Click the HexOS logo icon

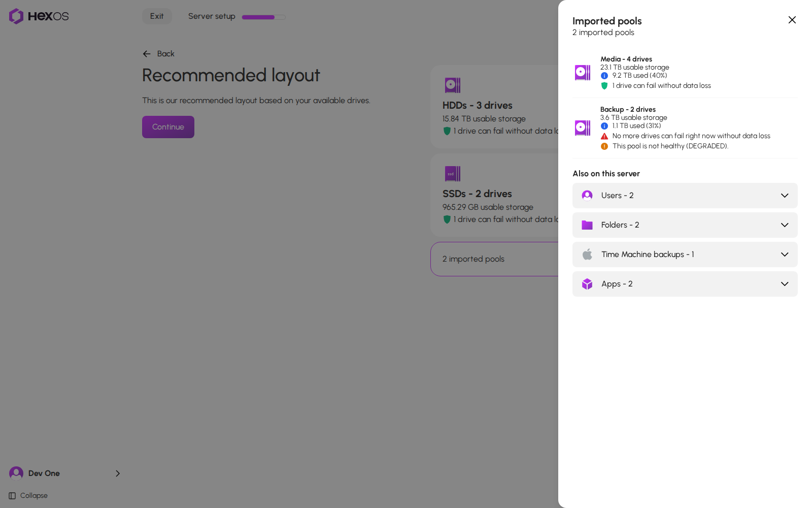16,16
